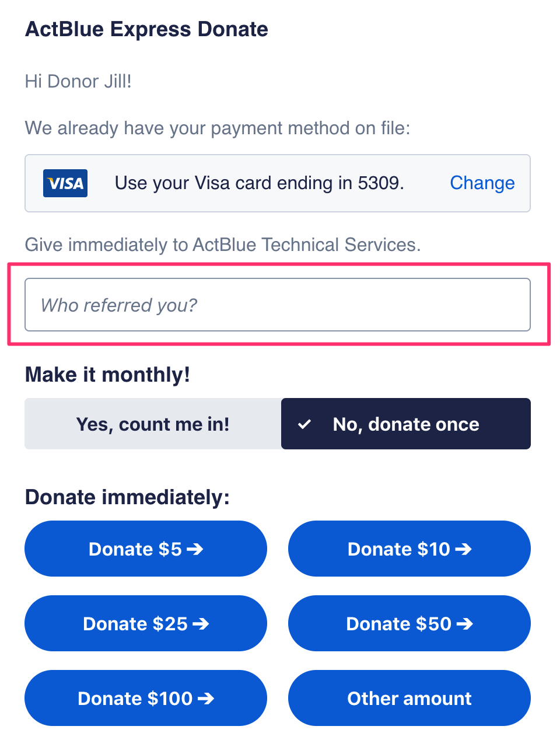Click the arrow icon on Donate $5
This screenshot has width=560, height=747.
pyautogui.click(x=195, y=549)
